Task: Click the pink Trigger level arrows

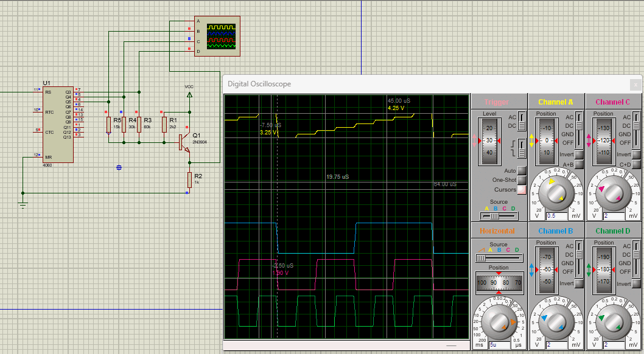Action: coord(474,141)
